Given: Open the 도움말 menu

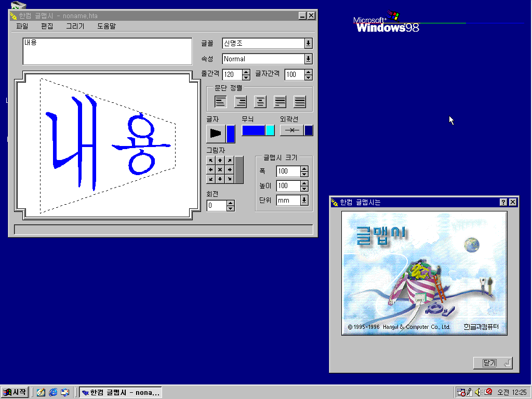Looking at the screenshot, I should click(x=107, y=26).
